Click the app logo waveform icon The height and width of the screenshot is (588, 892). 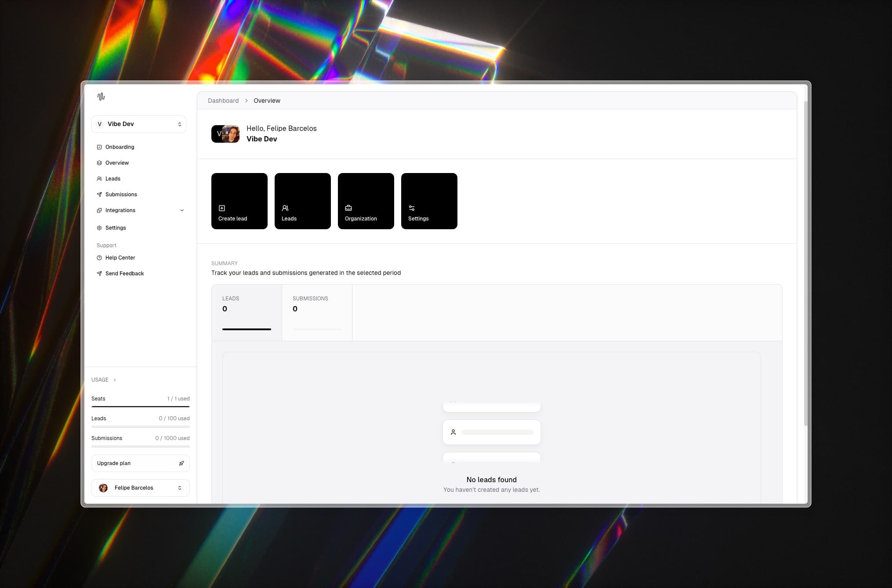tap(101, 96)
